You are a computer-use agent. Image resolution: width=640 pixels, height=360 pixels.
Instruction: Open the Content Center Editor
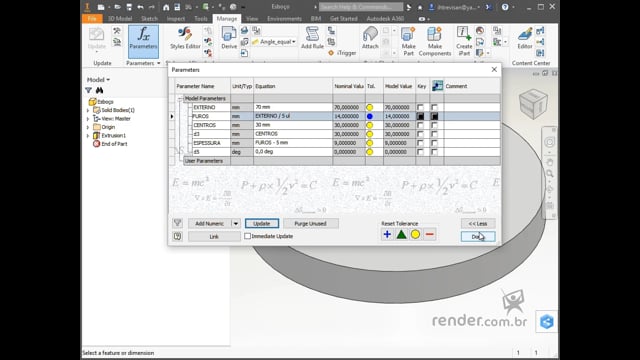point(524,38)
